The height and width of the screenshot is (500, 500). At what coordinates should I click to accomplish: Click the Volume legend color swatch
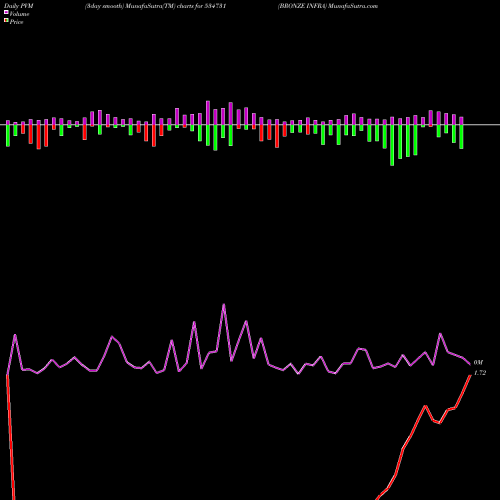pyautogui.click(x=6, y=13)
